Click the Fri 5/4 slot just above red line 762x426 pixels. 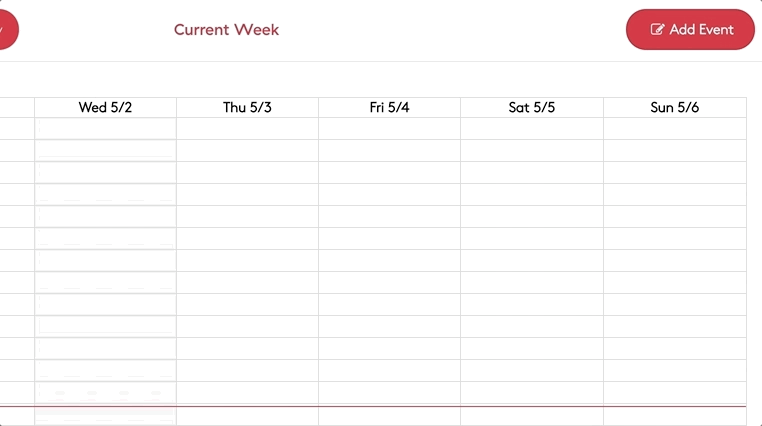pos(389,393)
